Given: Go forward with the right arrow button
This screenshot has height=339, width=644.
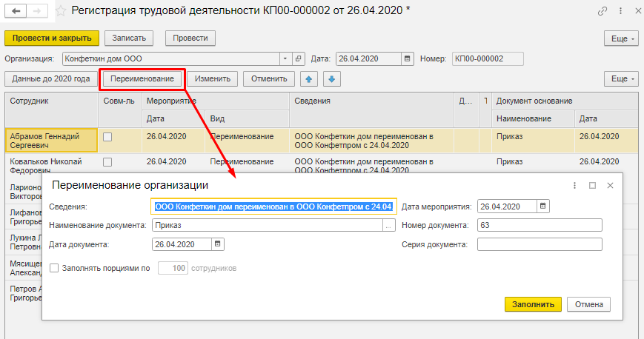Looking at the screenshot, I should pyautogui.click(x=37, y=11).
